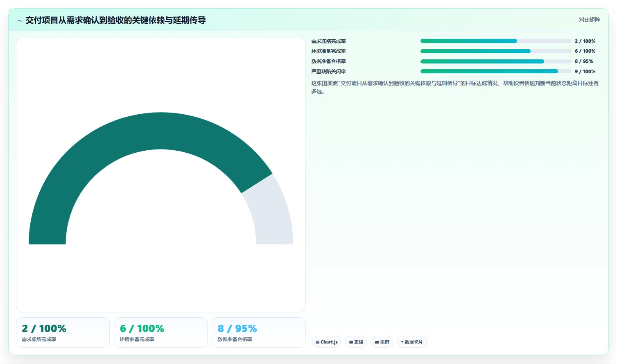Click the 对比矩阵 label in header
This screenshot has width=617, height=364.
(x=589, y=20)
